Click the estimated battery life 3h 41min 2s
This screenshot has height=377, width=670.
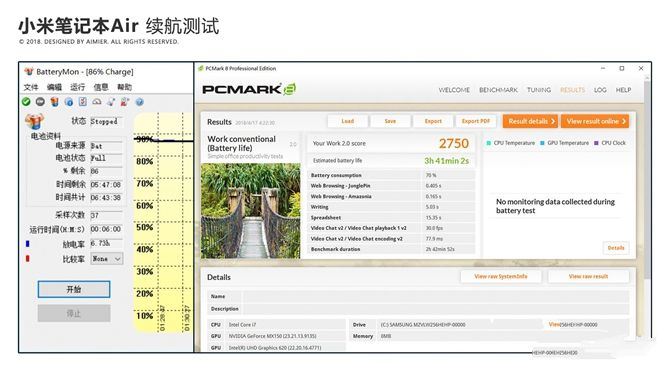446,161
